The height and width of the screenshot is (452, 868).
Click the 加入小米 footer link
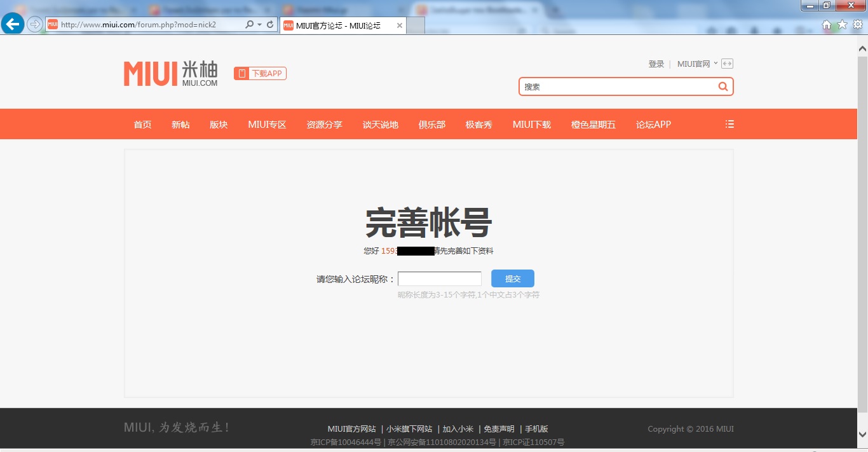458,429
